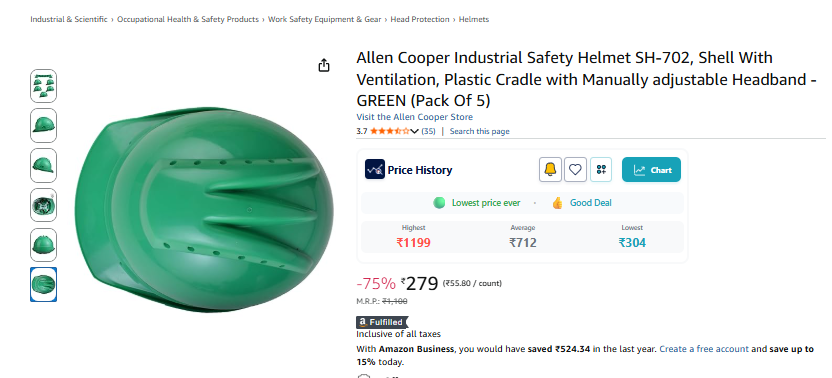Click the main green helmet product image
The image size is (832, 378).
point(204,209)
